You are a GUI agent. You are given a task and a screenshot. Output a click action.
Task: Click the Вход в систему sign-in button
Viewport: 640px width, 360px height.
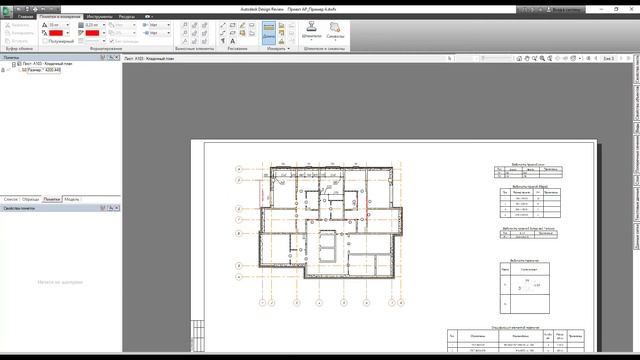564,9
